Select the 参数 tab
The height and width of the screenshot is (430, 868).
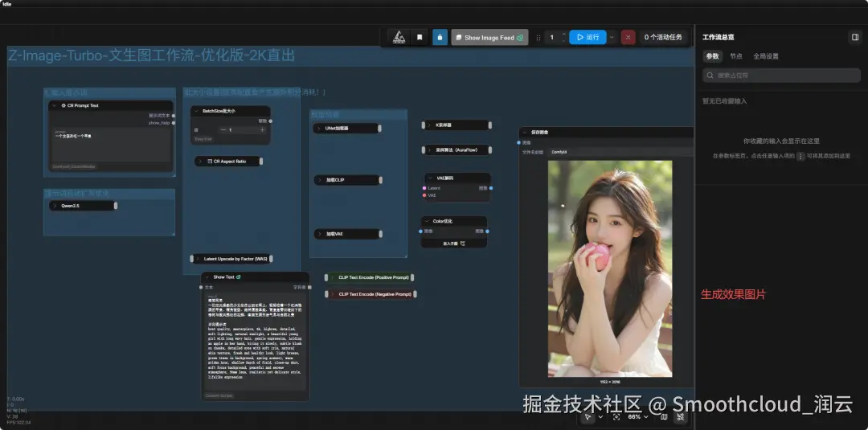tap(712, 56)
